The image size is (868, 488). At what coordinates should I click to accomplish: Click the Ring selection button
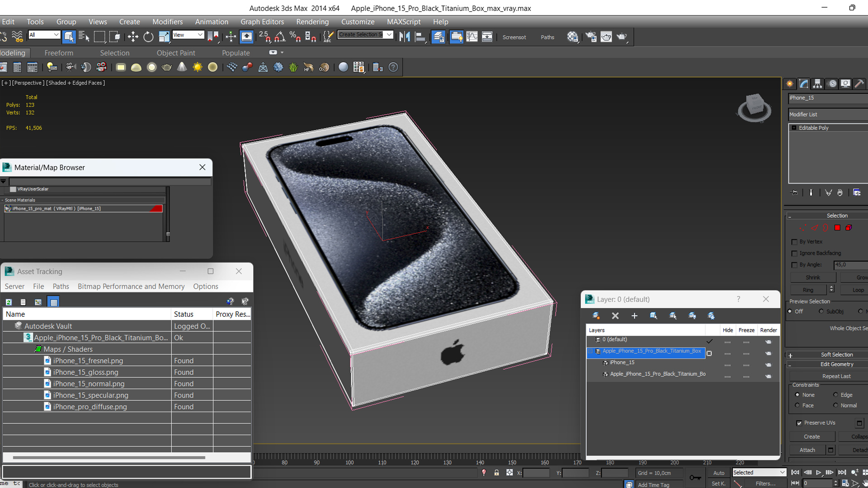point(808,290)
